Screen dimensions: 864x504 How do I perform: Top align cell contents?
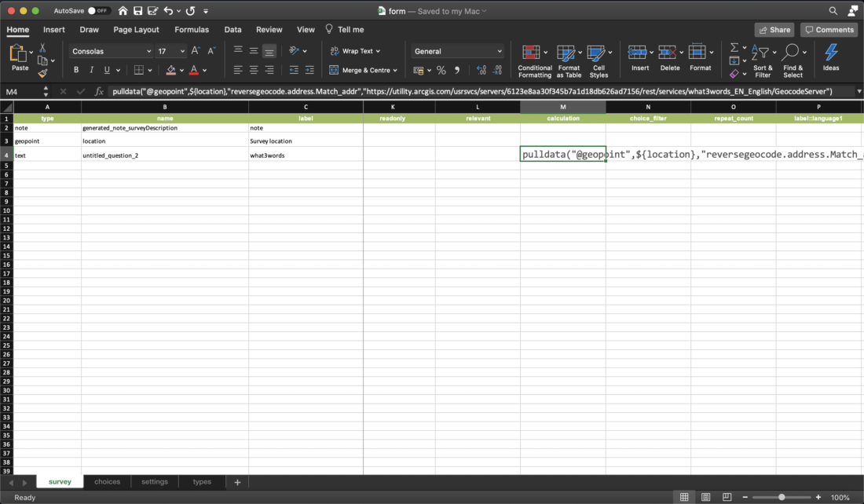tap(237, 51)
